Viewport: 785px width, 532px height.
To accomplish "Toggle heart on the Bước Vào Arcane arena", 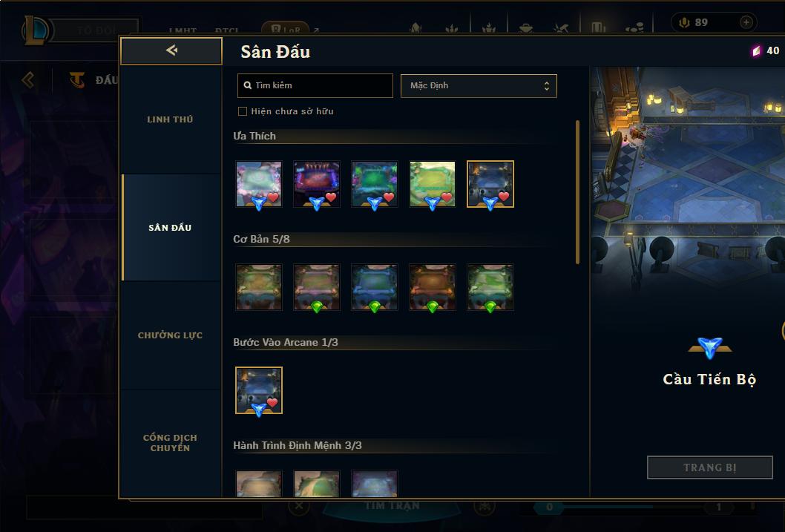I will [272, 402].
